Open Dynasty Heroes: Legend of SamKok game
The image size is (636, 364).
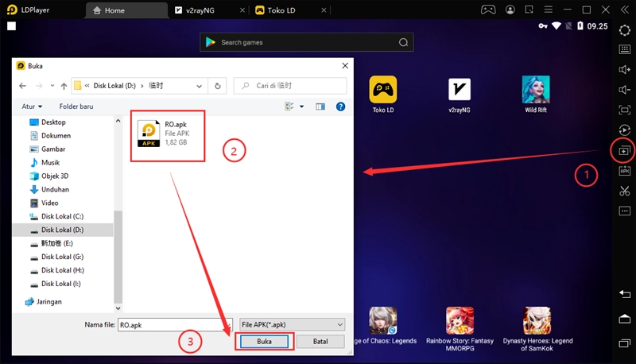(537, 329)
